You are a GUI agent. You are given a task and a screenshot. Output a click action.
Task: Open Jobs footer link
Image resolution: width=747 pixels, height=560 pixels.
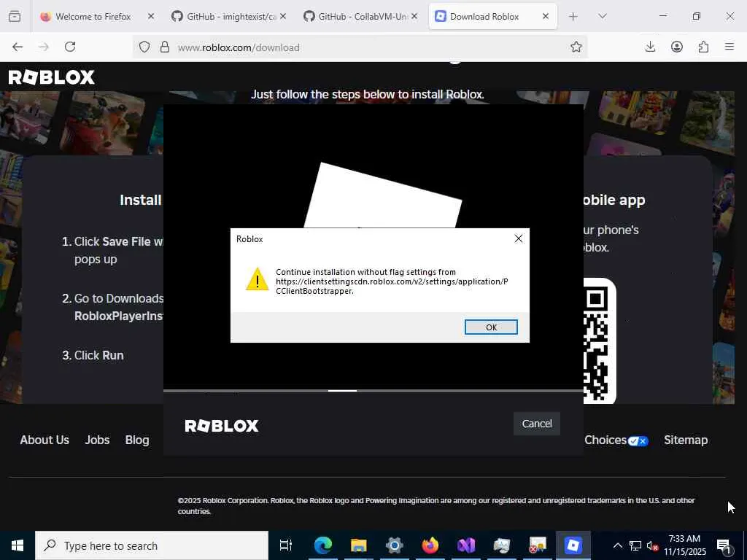97,440
